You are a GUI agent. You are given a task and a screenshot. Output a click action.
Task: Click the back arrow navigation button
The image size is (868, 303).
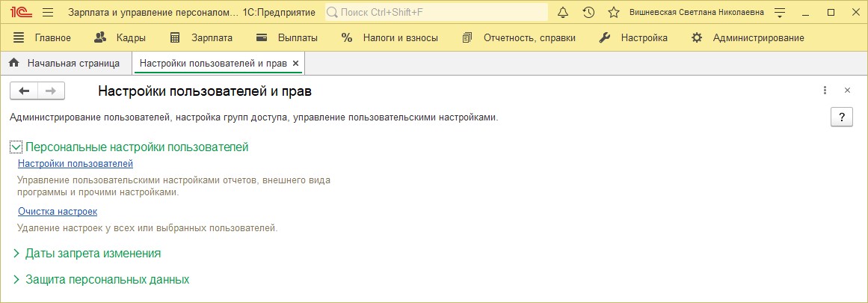click(24, 91)
